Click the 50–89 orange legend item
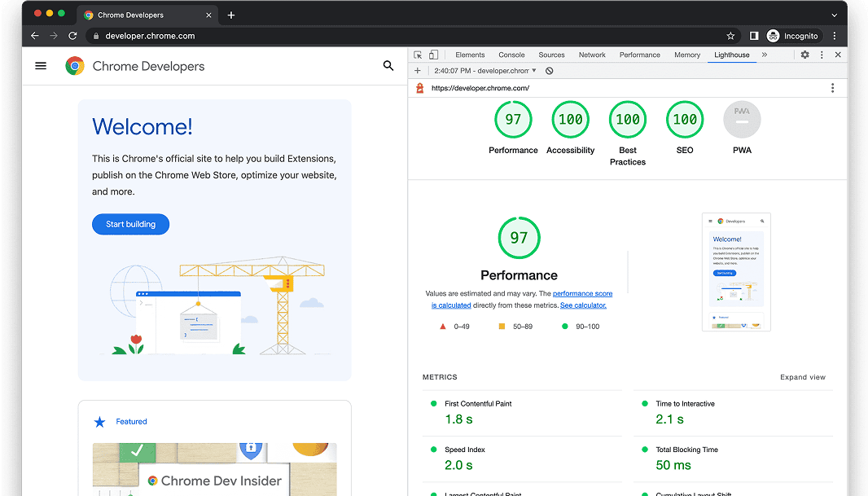This screenshot has width=868, height=496. point(515,327)
